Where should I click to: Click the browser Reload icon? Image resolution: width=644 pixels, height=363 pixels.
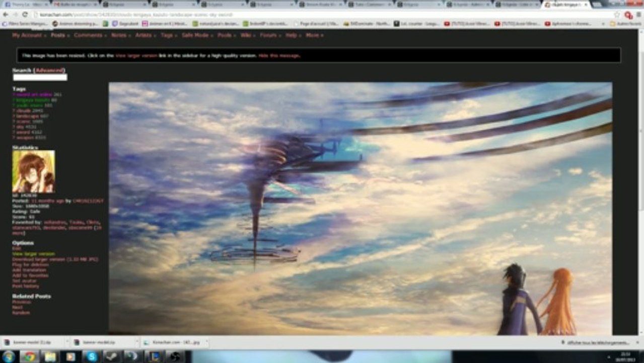26,15
